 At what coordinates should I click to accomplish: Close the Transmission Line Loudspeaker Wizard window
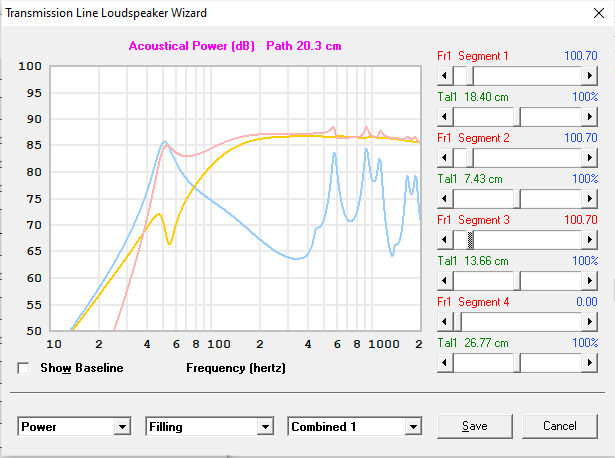599,13
